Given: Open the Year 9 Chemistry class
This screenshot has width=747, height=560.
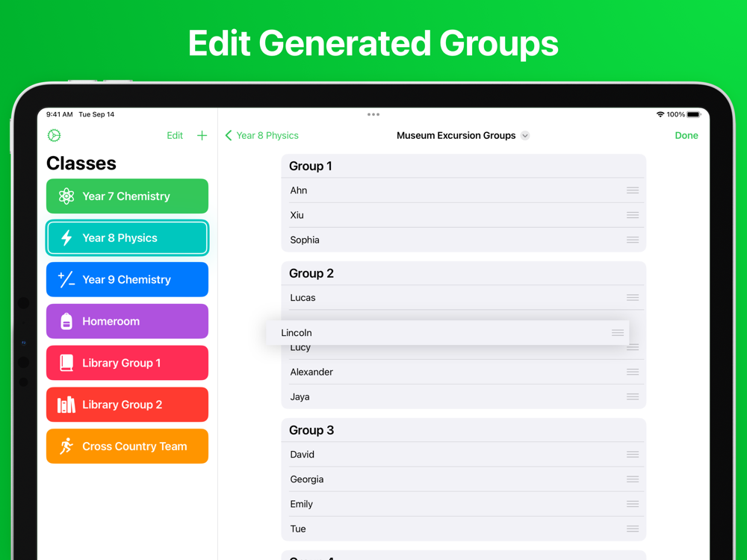Looking at the screenshot, I should pyautogui.click(x=127, y=279).
